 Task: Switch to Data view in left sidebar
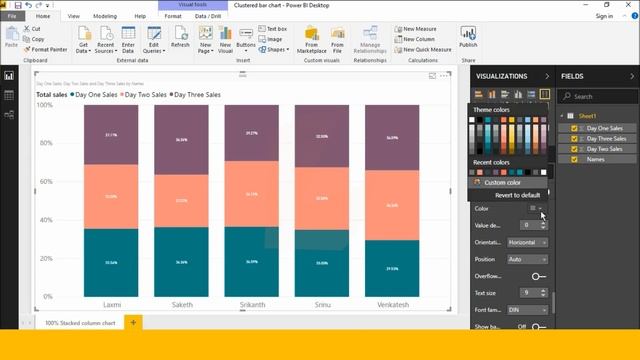[x=9, y=95]
